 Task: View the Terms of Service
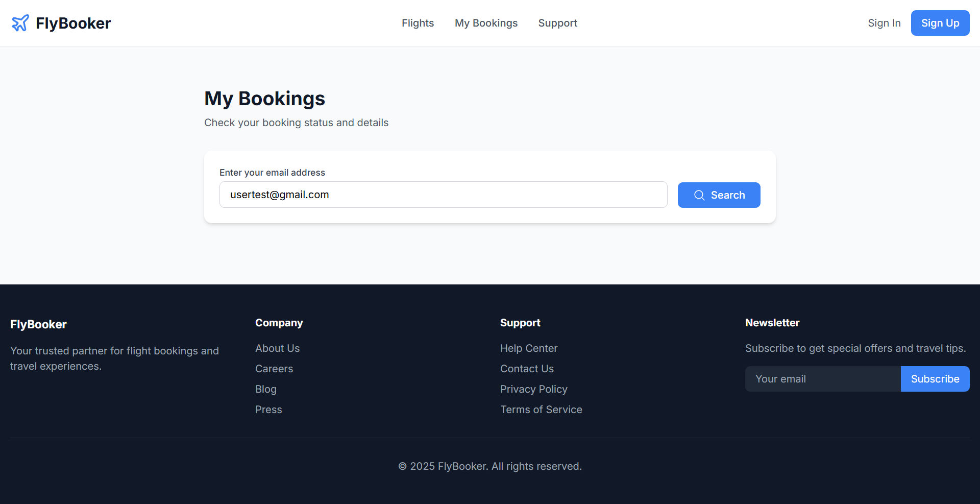pyautogui.click(x=541, y=410)
